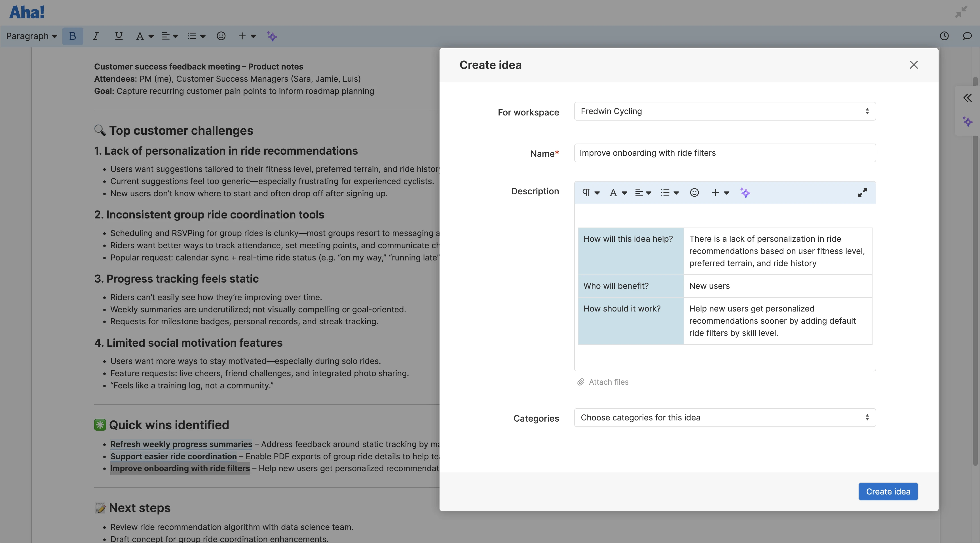Toggle underline formatting in main toolbar
Image resolution: width=980 pixels, height=543 pixels.
[x=118, y=36]
